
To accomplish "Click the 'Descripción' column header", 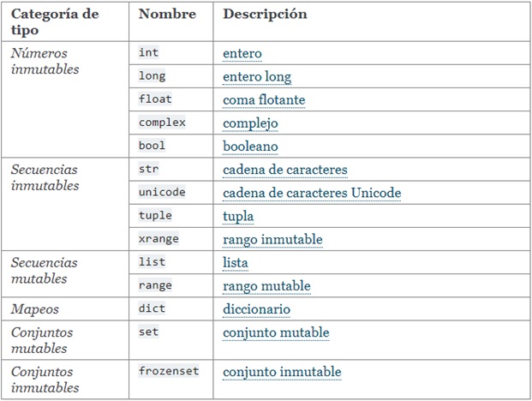I will [265, 15].
